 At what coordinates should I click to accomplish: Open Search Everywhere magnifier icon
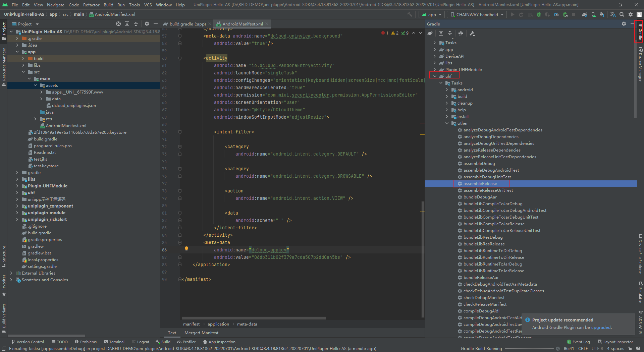pos(622,14)
